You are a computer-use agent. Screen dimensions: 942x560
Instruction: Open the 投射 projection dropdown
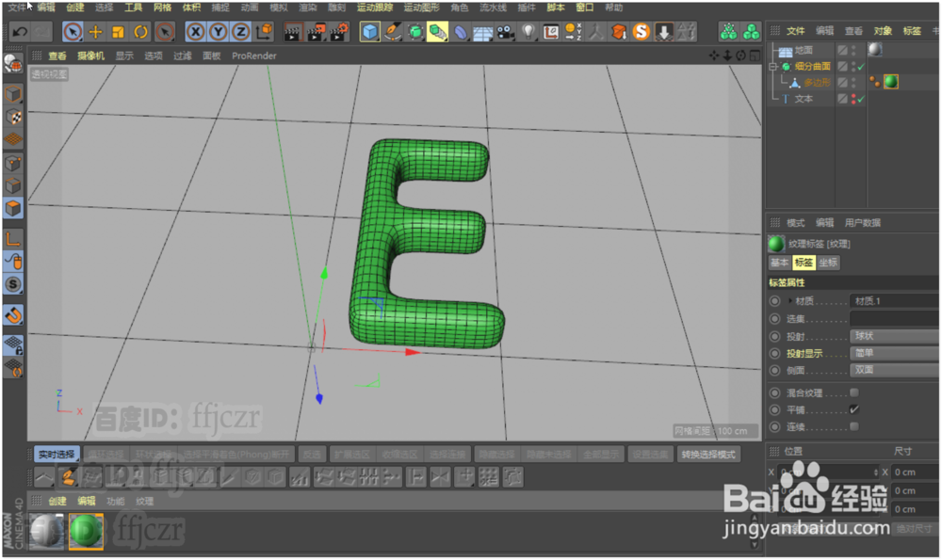pyautogui.click(x=895, y=336)
